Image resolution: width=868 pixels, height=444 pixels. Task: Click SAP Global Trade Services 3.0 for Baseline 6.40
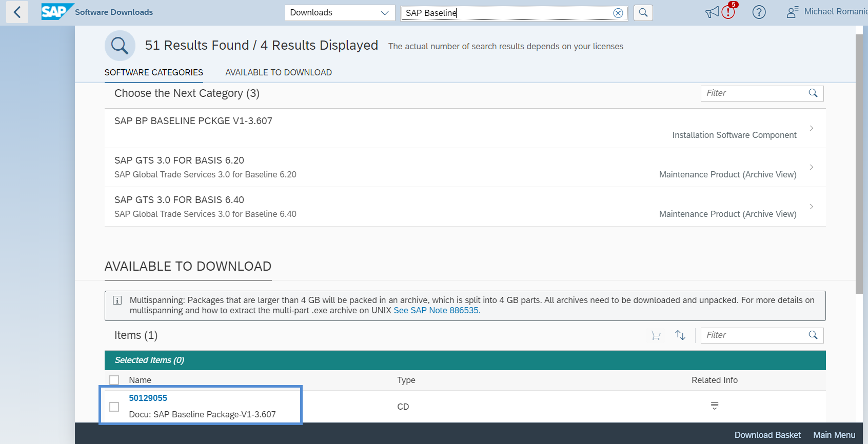click(x=205, y=214)
